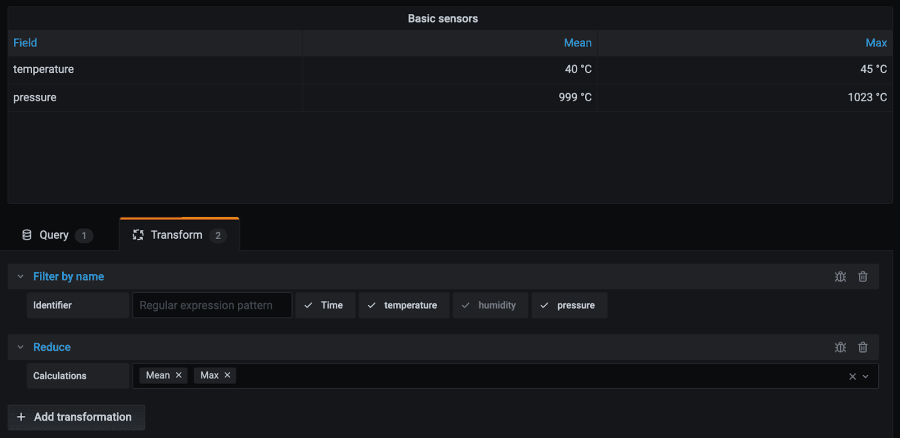Enable the humidity field filter
Viewport: 900px width, 438px height.
[x=490, y=305]
